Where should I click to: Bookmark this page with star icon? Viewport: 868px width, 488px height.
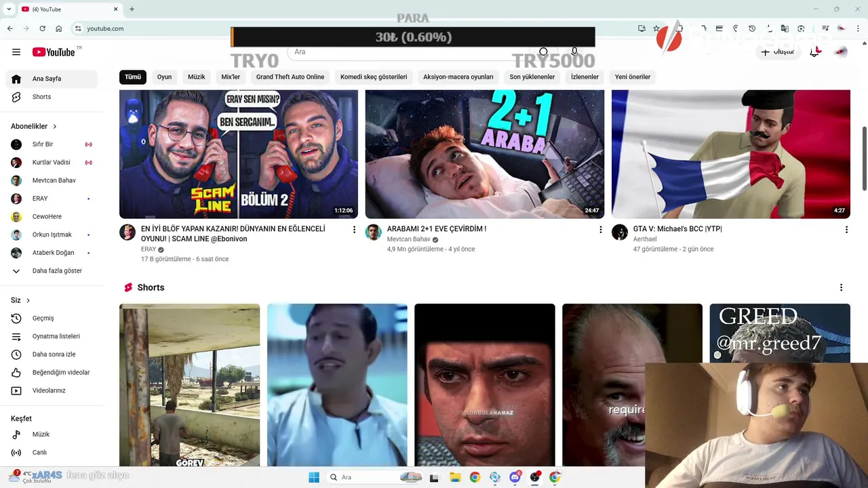[656, 28]
